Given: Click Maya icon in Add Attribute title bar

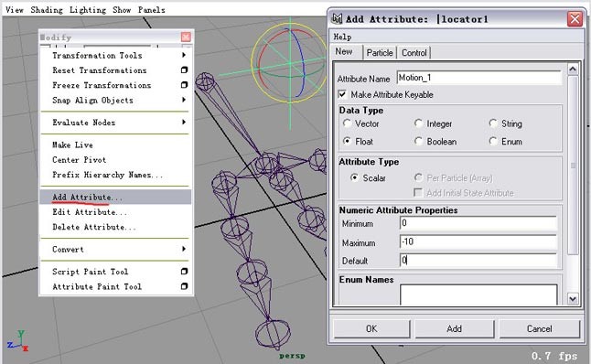Looking at the screenshot, I should (337, 18).
